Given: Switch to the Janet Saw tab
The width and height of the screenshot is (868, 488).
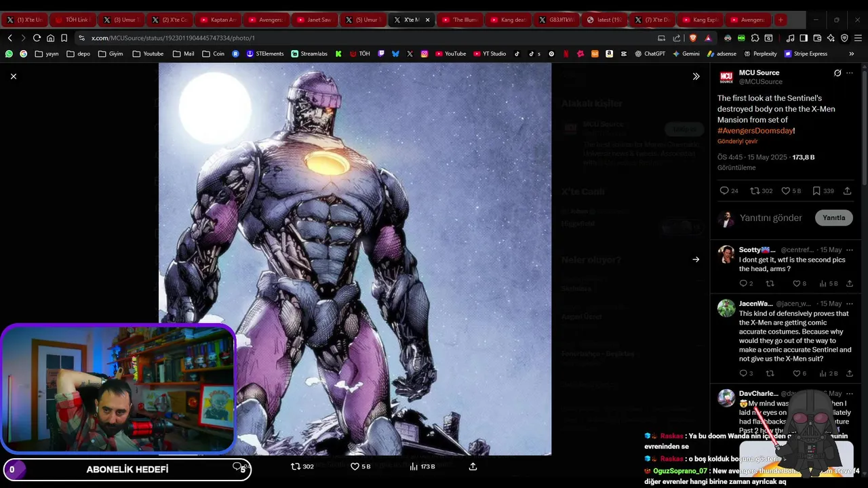Looking at the screenshot, I should pos(315,20).
